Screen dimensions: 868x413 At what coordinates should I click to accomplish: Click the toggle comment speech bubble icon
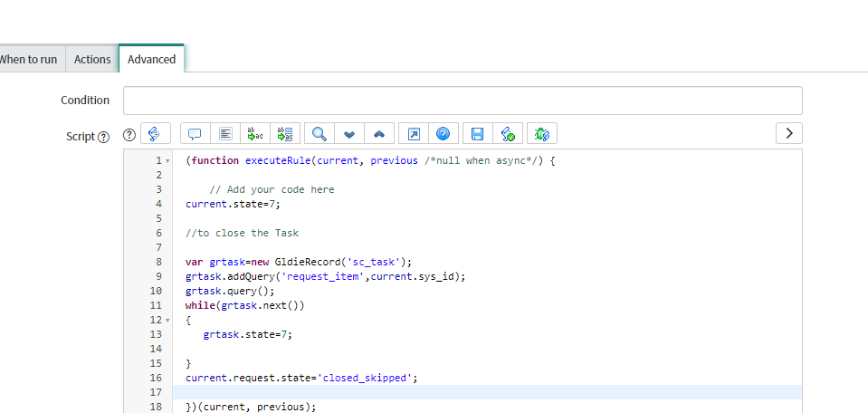pyautogui.click(x=195, y=134)
